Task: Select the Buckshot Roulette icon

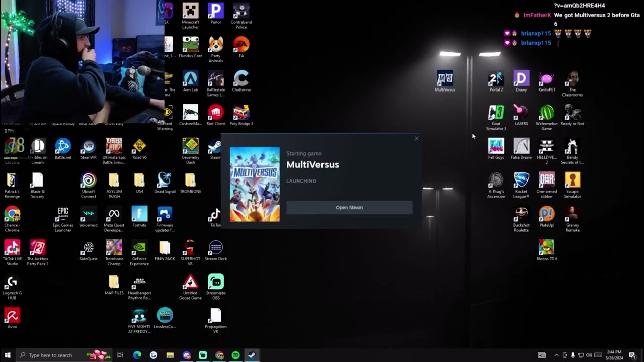Action: click(521, 219)
